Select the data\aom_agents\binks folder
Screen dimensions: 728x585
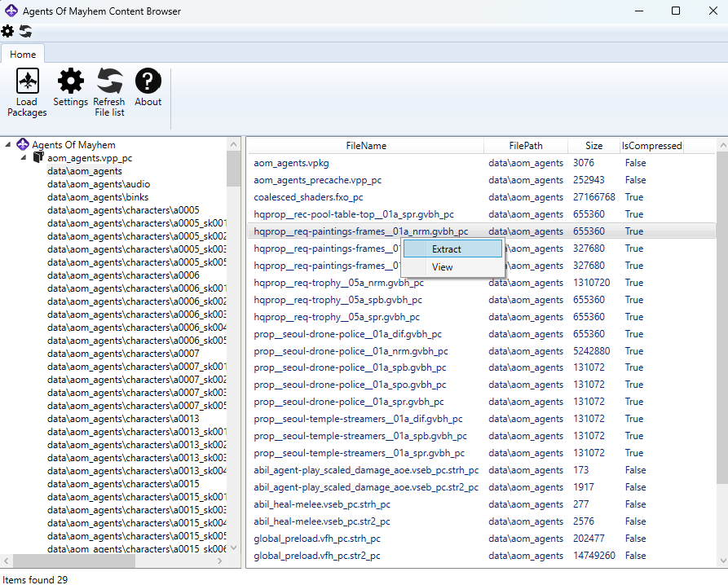98,197
